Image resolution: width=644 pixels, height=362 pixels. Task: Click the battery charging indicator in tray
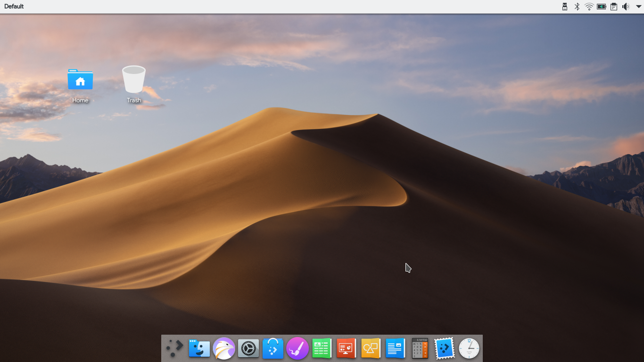click(602, 7)
